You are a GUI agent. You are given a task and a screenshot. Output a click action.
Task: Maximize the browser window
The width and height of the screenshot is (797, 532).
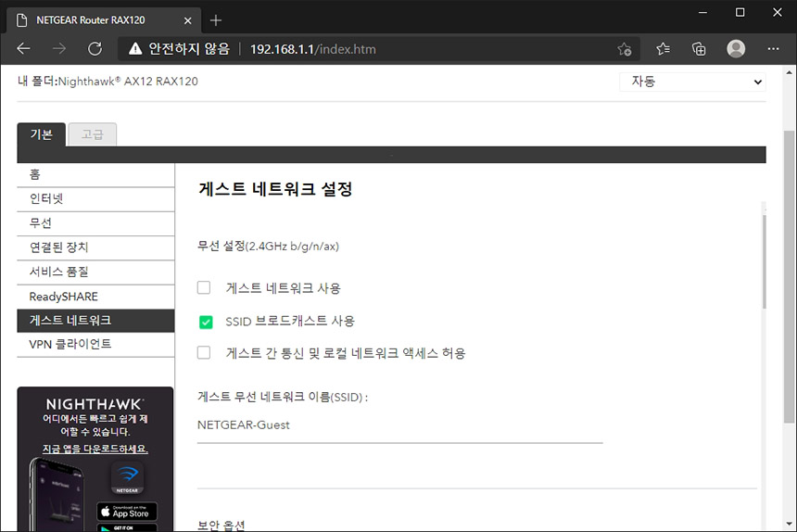coord(740,12)
